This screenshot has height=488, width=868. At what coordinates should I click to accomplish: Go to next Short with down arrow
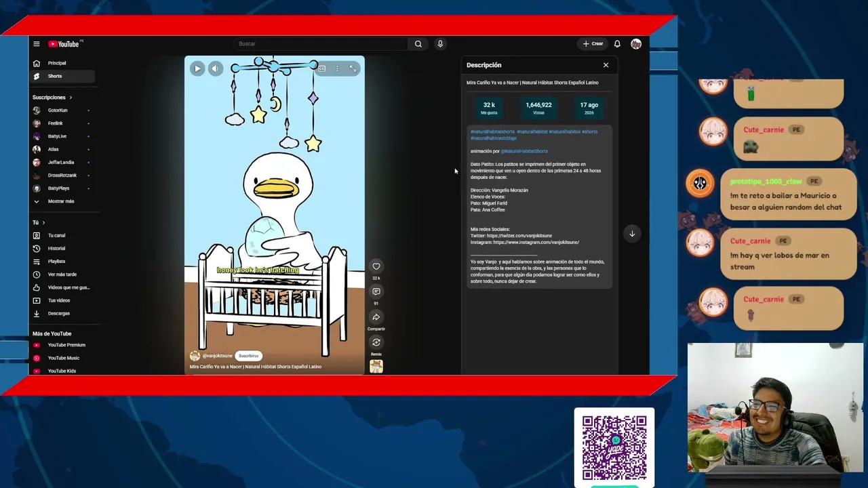632,234
